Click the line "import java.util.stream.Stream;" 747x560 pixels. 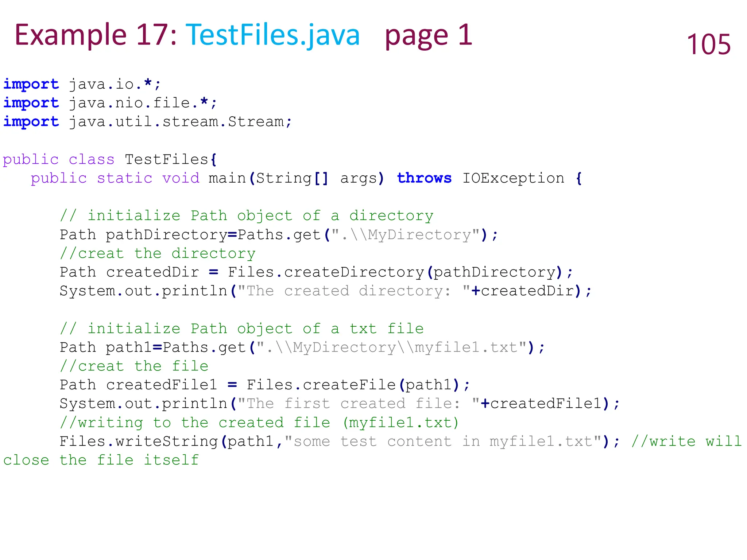[148, 121]
